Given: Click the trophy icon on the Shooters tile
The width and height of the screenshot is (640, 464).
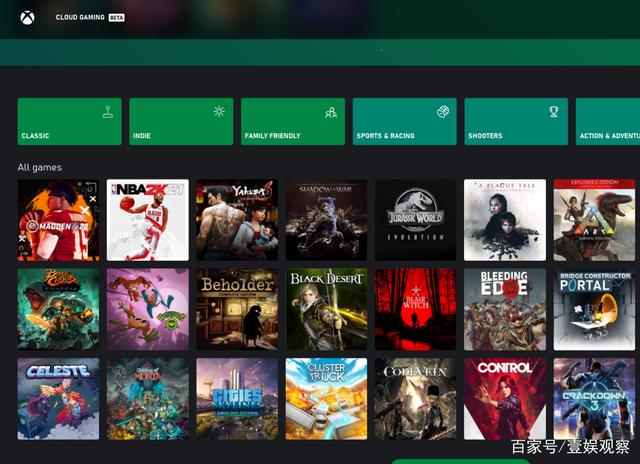Looking at the screenshot, I should [x=554, y=111].
